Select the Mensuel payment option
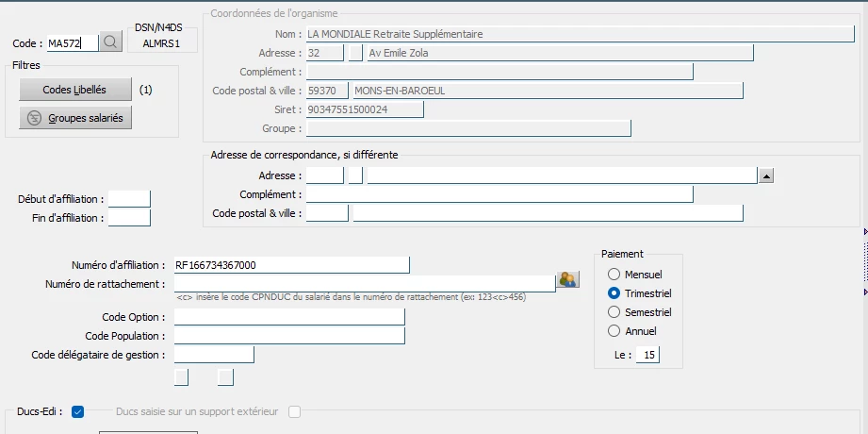The width and height of the screenshot is (868, 434). 615,275
